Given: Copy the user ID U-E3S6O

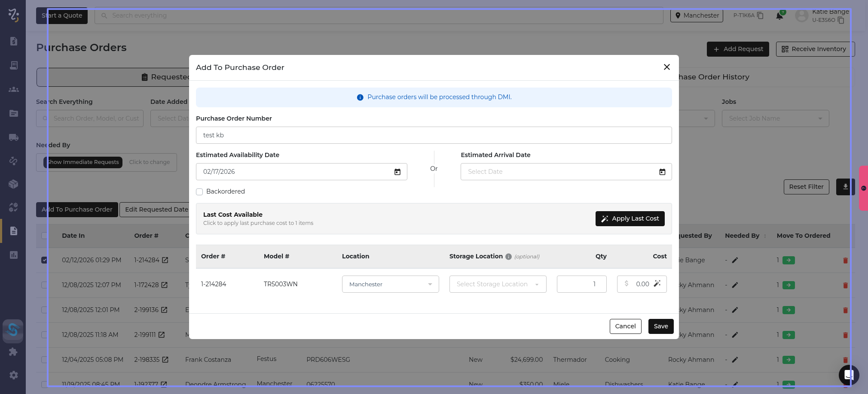Looking at the screenshot, I should click(841, 20).
